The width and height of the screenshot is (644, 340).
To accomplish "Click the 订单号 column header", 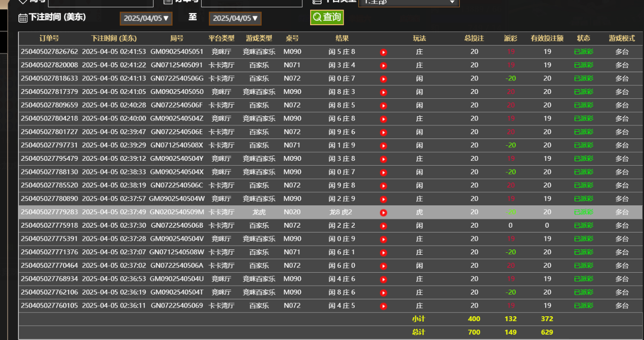I will pos(49,38).
